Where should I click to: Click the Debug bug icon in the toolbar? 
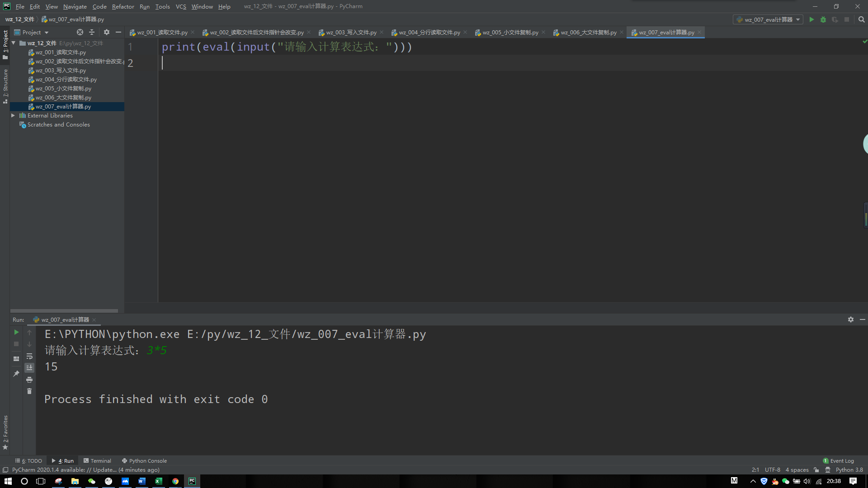(x=823, y=19)
